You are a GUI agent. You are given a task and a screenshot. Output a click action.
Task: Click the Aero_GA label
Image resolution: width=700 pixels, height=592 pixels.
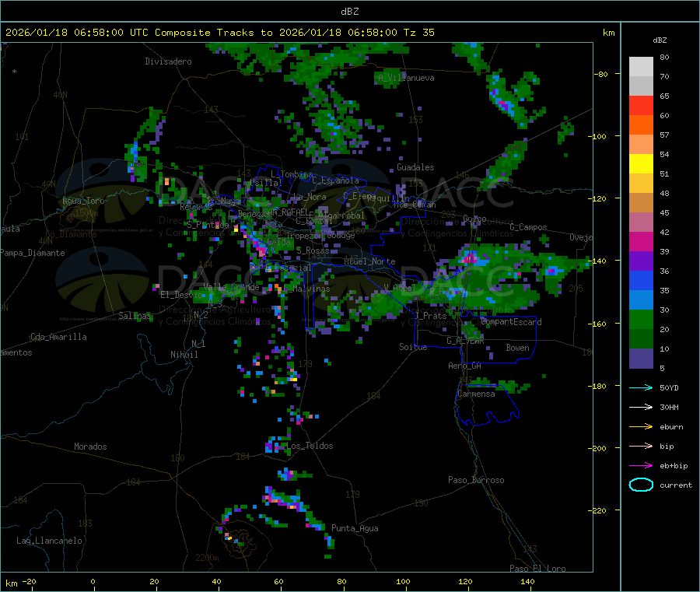click(465, 366)
